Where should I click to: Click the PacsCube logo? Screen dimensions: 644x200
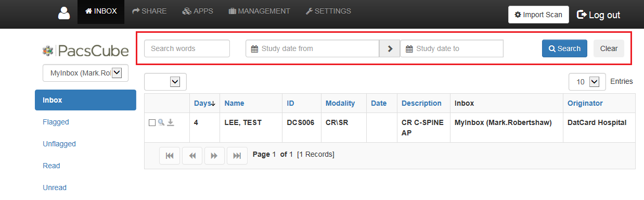tap(86, 51)
